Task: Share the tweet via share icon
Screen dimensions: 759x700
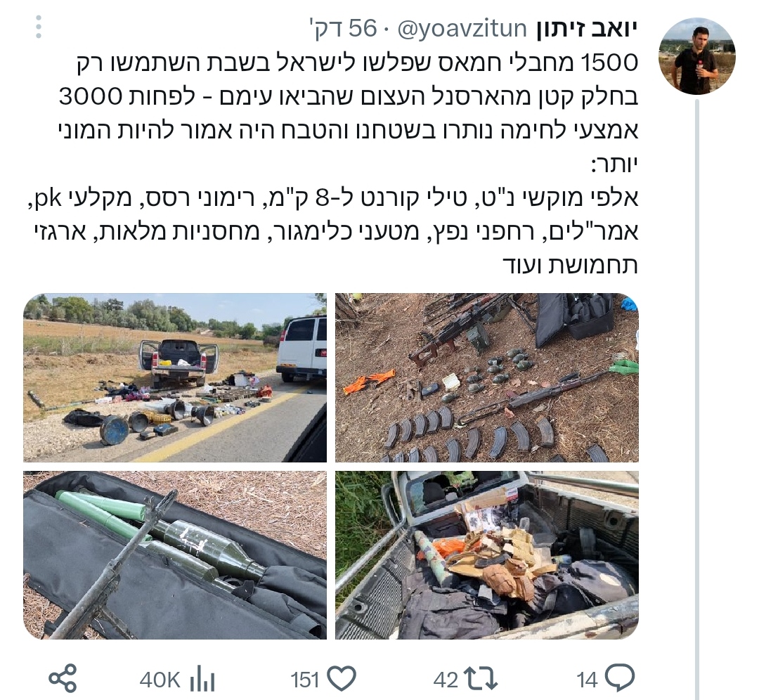Action: coord(63,678)
